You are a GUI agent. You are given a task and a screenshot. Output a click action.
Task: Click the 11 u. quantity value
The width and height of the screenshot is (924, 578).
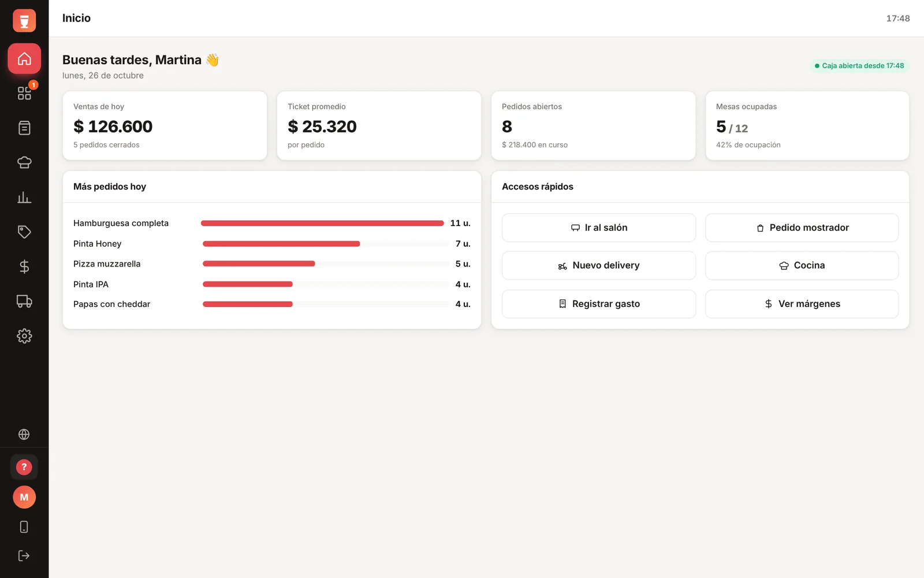(x=460, y=223)
